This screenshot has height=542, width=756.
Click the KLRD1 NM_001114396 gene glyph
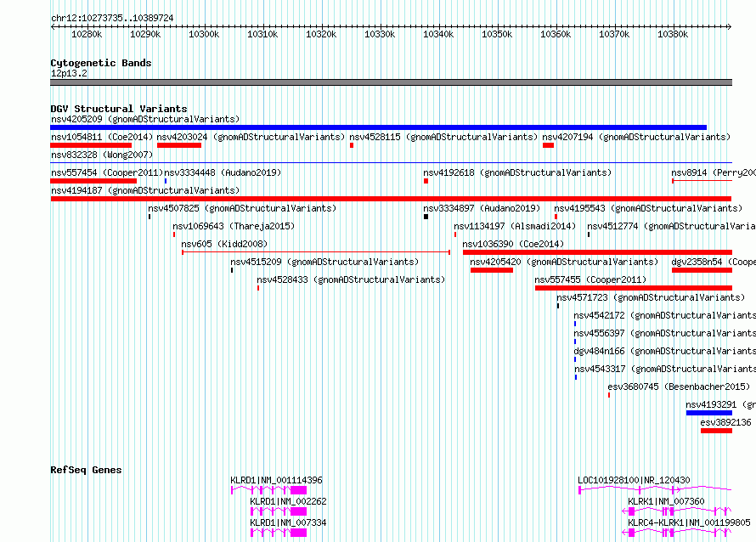pyautogui.click(x=268, y=490)
